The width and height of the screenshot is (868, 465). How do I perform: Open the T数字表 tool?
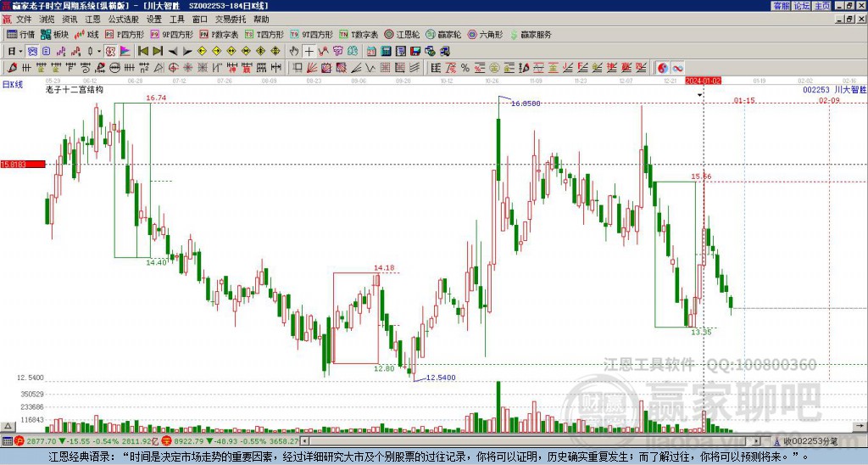click(359, 34)
